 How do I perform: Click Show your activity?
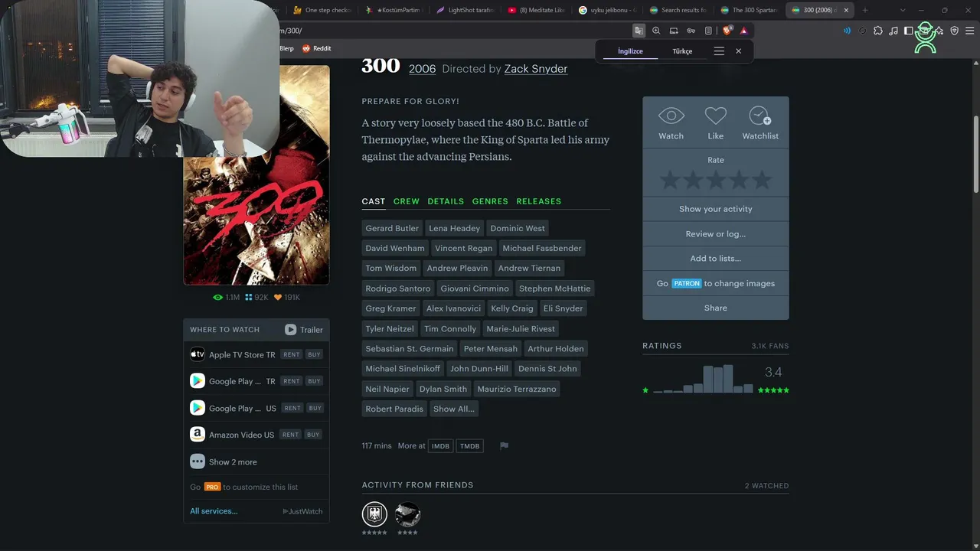pyautogui.click(x=716, y=209)
